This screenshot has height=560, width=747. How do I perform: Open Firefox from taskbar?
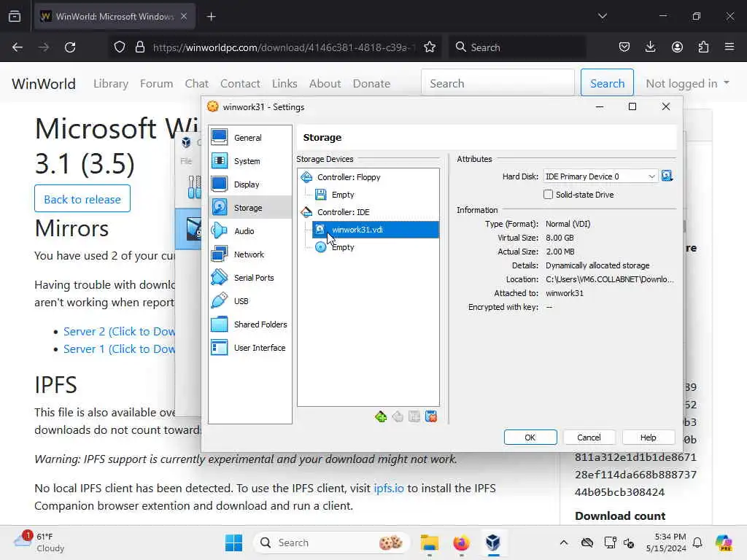tap(461, 542)
